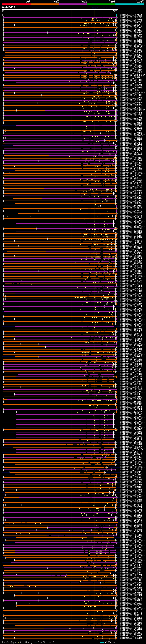The image size is (146, 644).
Task: Select hit label UniRef100_B4J8I1
Action: (131, 522)
